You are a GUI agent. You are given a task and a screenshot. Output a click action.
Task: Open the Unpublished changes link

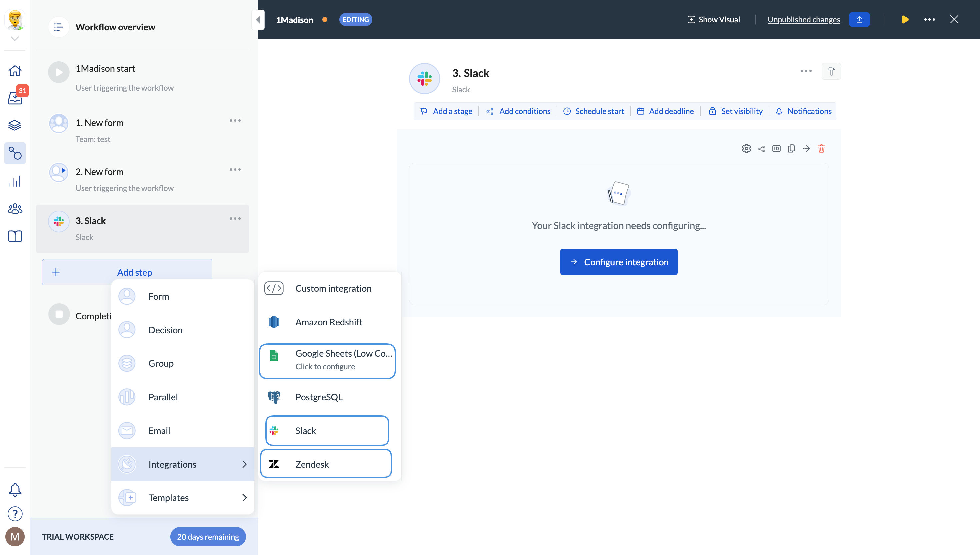(x=804, y=19)
